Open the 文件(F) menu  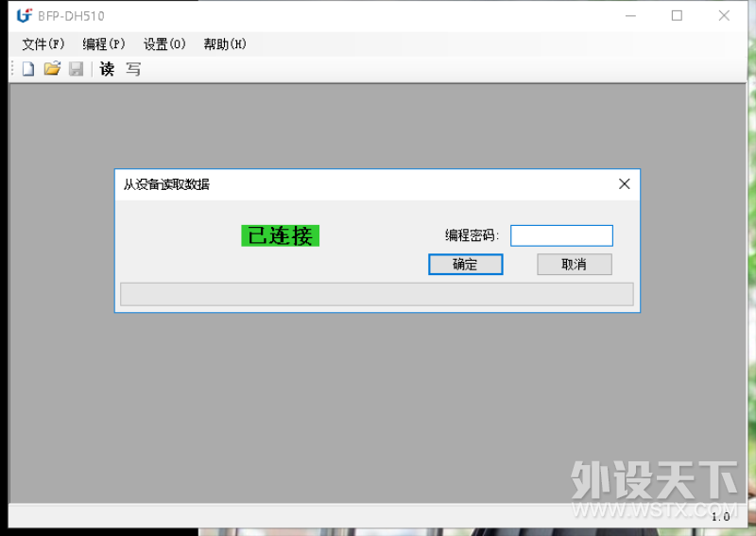pos(43,44)
